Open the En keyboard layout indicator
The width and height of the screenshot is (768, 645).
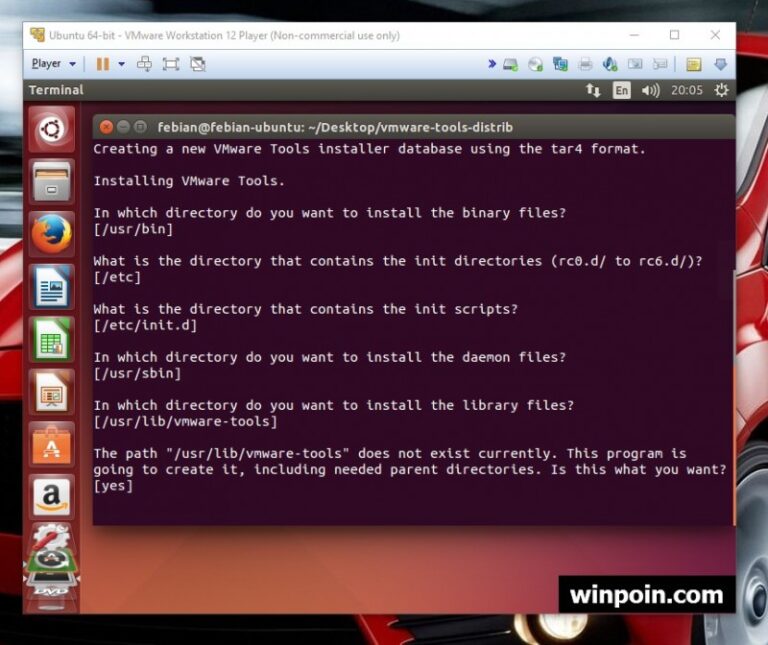pyautogui.click(x=622, y=90)
